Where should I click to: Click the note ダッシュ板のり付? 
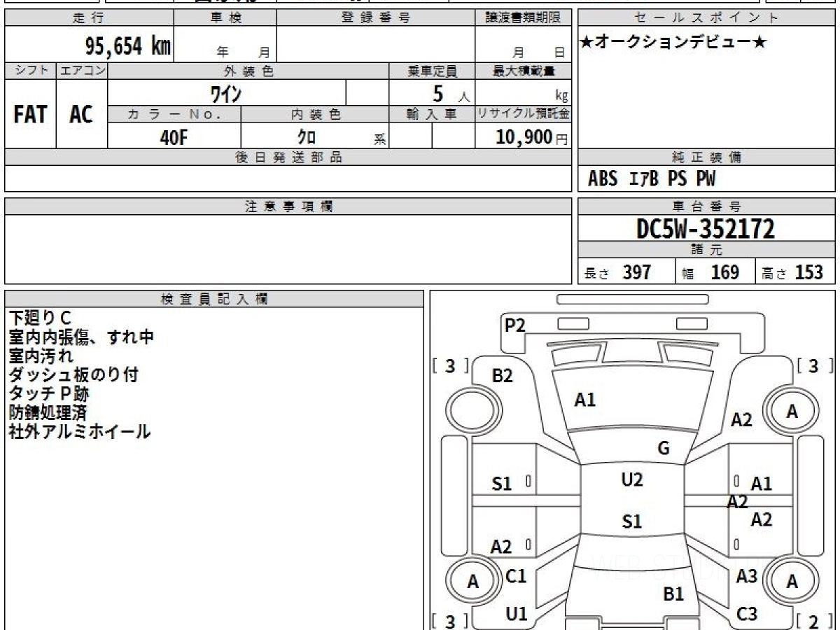point(73,374)
